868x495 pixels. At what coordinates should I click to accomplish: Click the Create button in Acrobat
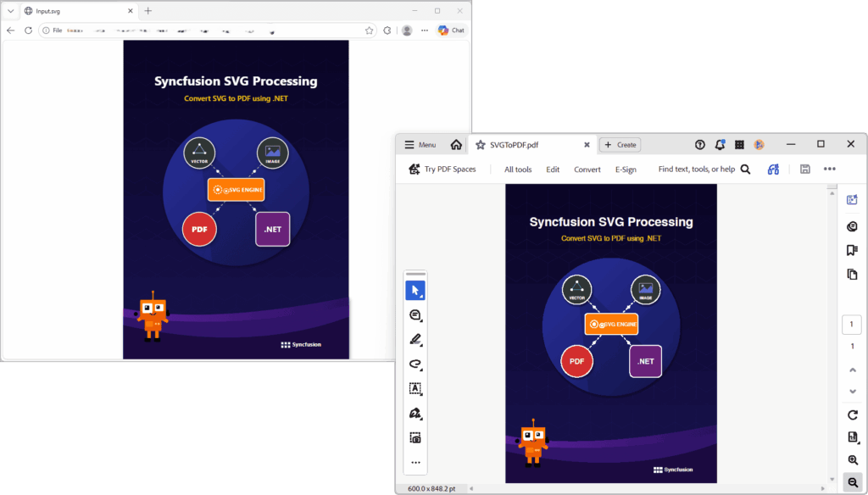pos(620,144)
